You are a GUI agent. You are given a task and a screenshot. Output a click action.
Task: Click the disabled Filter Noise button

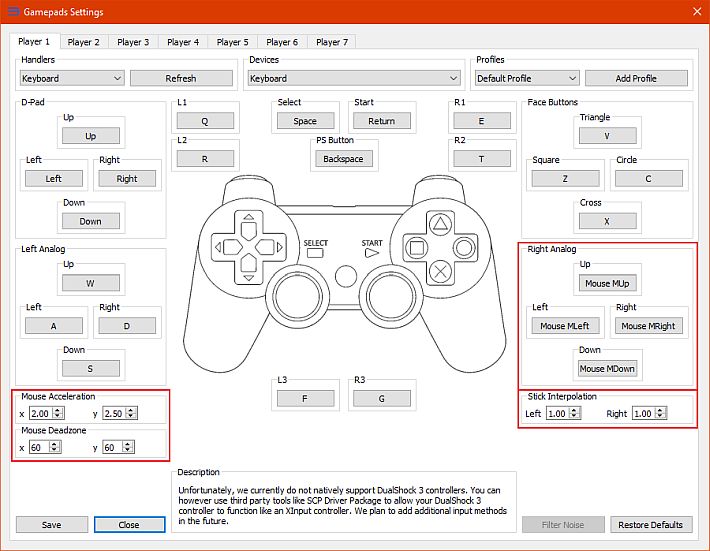(563, 525)
